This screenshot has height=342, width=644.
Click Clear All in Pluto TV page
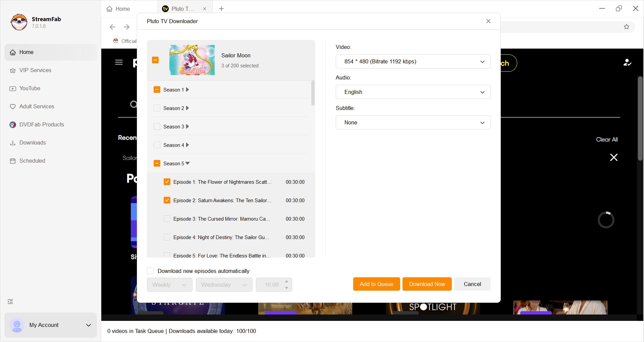[607, 139]
